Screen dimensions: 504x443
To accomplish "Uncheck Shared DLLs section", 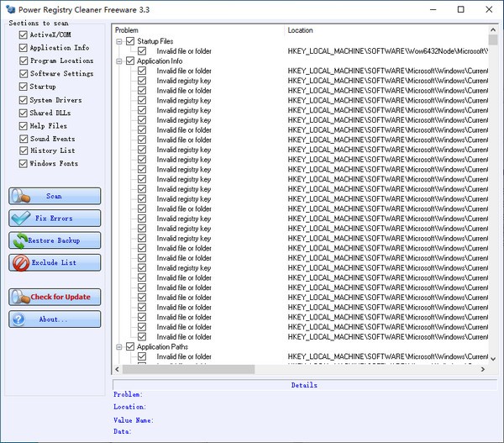I will pyautogui.click(x=24, y=113).
